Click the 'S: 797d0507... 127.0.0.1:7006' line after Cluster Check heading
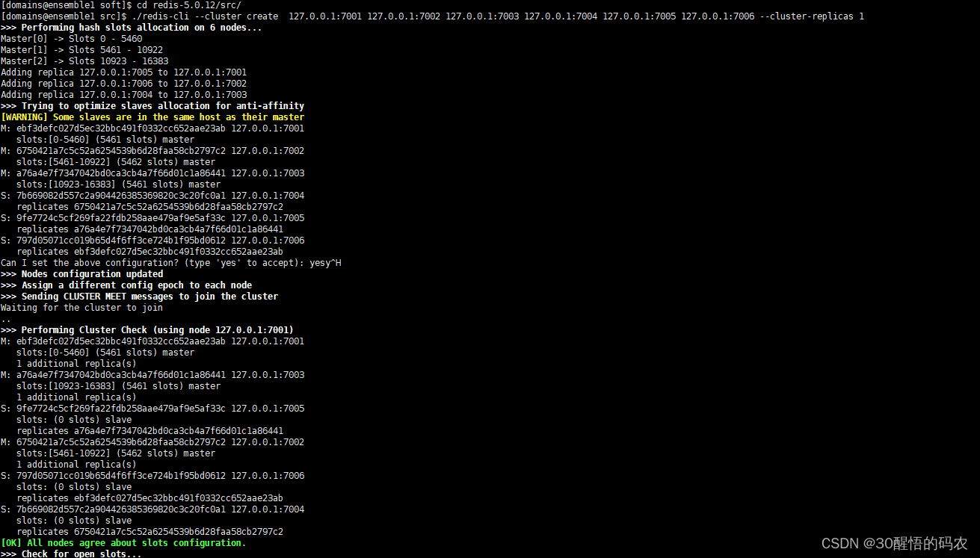 tap(152, 476)
